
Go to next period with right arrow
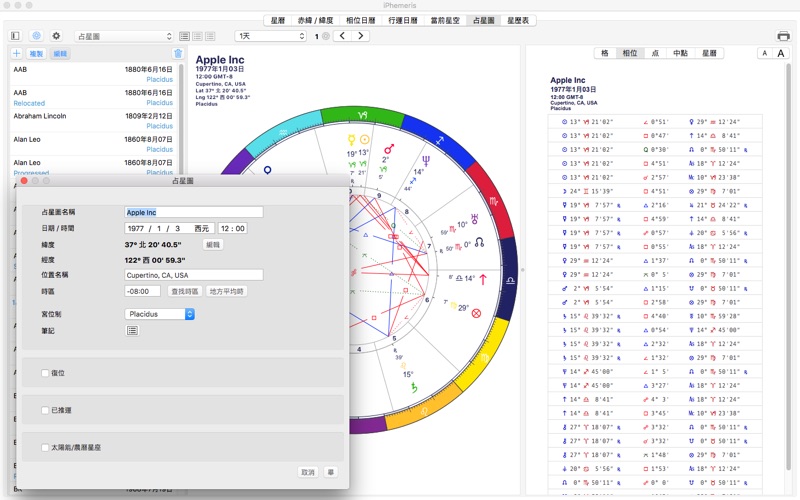click(363, 36)
